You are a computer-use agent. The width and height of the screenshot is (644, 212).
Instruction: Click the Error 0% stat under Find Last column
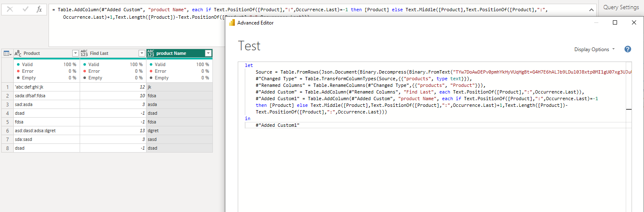113,71
